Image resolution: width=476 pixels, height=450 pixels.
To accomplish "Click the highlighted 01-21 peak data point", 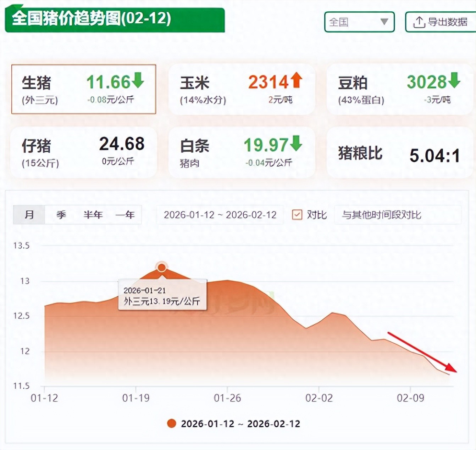I will (x=162, y=267).
